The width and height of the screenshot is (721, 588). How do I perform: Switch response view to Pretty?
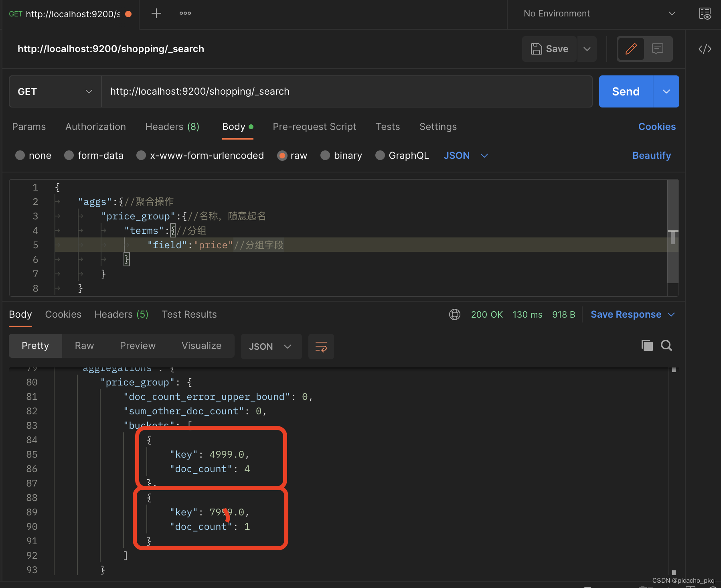[x=35, y=346]
